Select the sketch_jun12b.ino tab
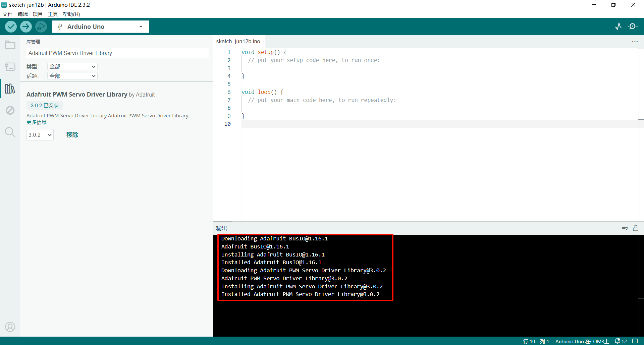644x345 pixels. point(238,41)
